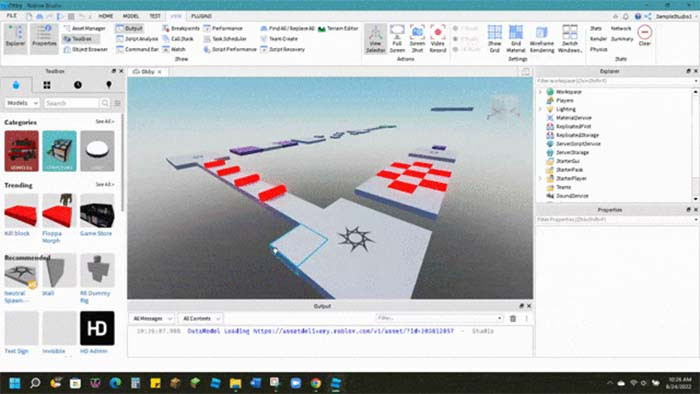Toggle the Output panel button
700x394 pixels.
(129, 28)
